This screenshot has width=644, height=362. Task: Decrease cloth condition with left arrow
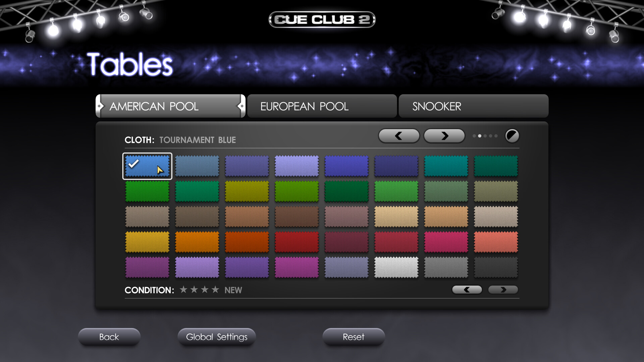tap(467, 290)
